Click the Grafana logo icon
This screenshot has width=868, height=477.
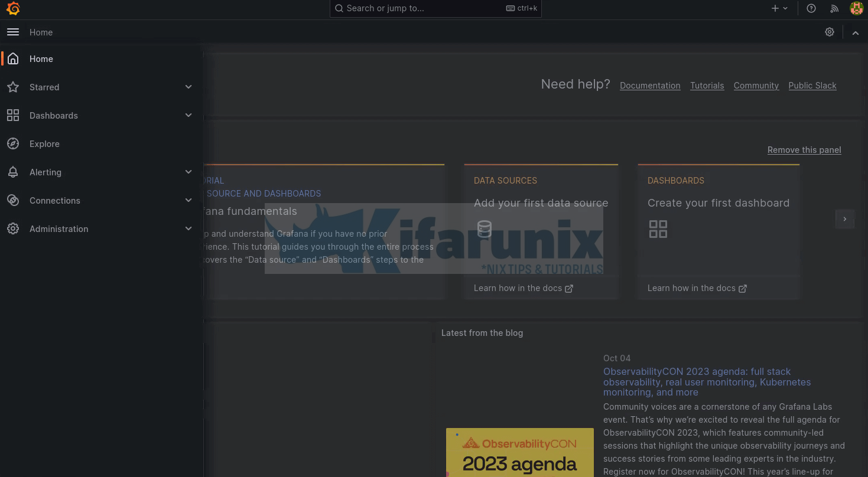click(x=13, y=8)
